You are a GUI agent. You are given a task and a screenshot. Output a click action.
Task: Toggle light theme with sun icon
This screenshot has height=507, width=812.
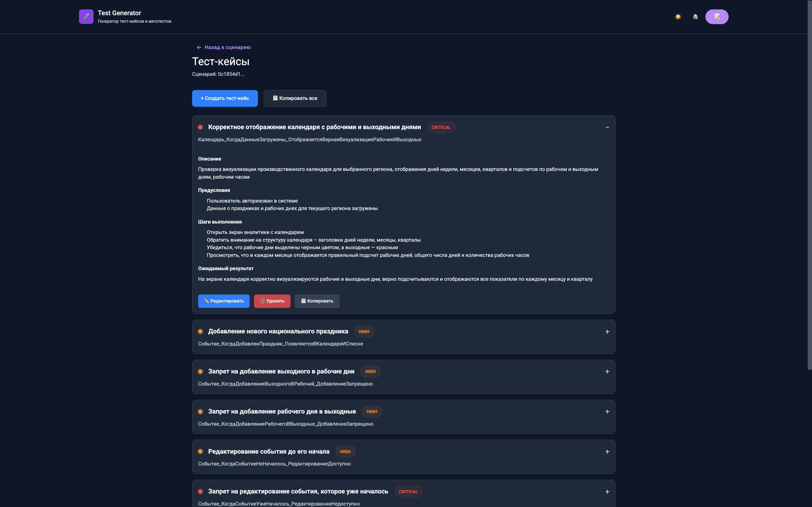tap(678, 17)
